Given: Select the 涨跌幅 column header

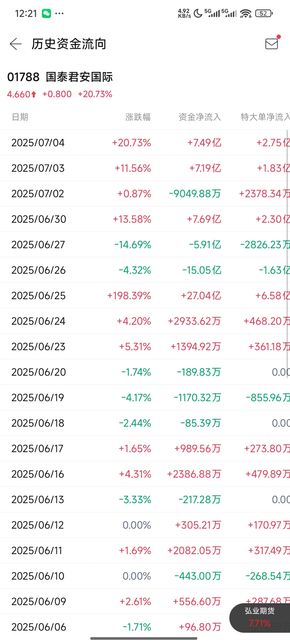Looking at the screenshot, I should point(138,117).
